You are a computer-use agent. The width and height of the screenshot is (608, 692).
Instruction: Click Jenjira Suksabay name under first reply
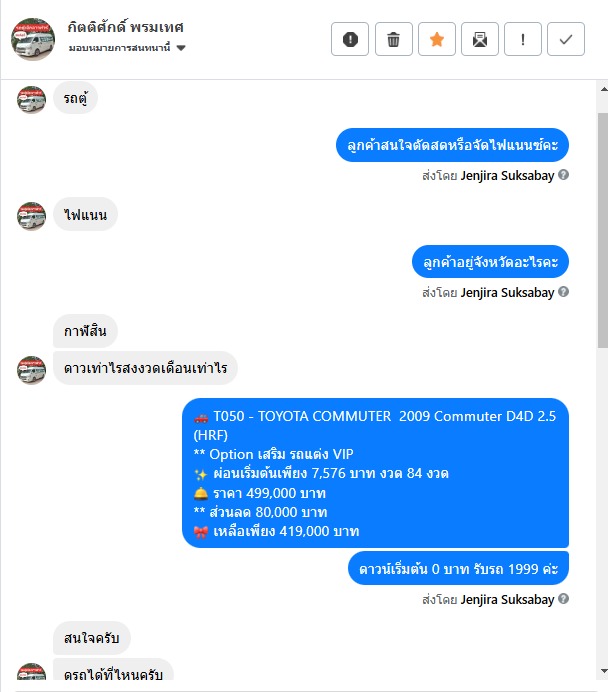tap(507, 176)
